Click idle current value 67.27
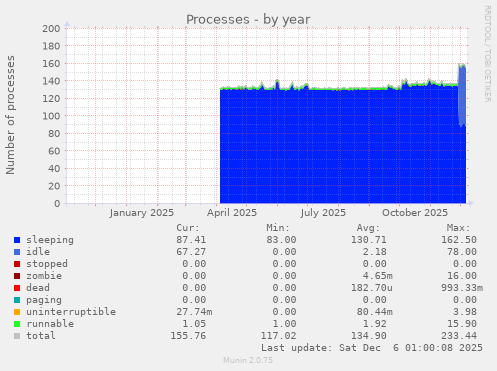The image size is (497, 371). pyautogui.click(x=191, y=252)
